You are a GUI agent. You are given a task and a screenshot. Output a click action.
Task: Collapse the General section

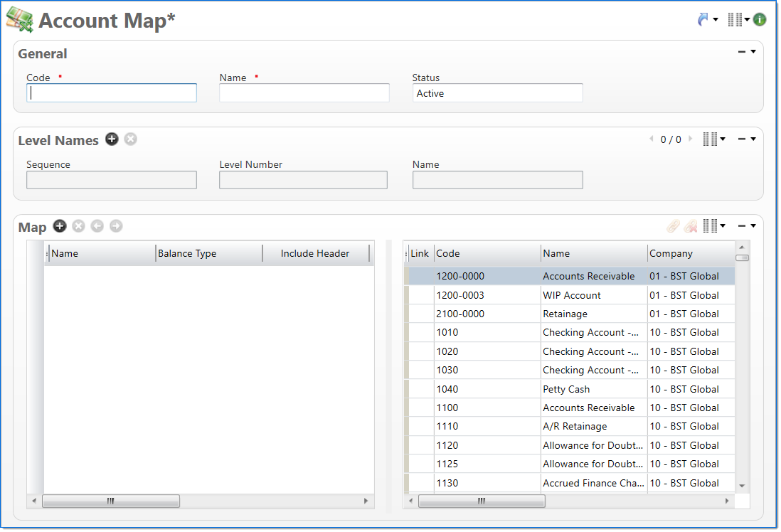coord(742,52)
